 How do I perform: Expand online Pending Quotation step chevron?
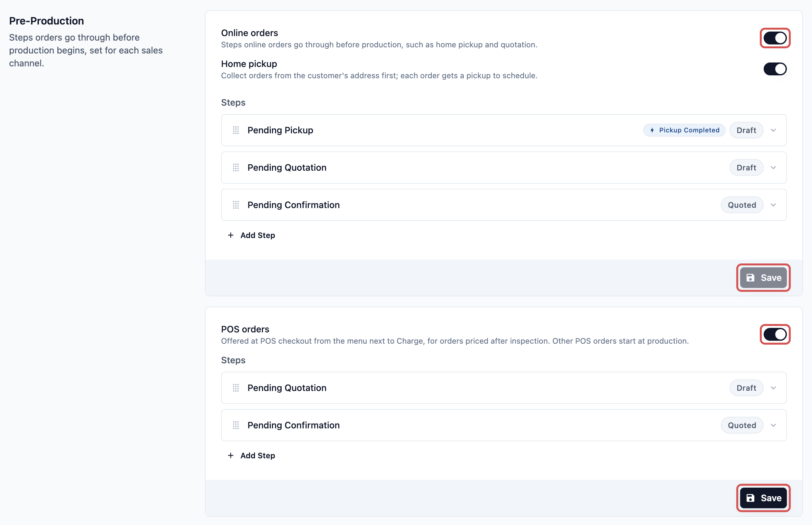(773, 168)
